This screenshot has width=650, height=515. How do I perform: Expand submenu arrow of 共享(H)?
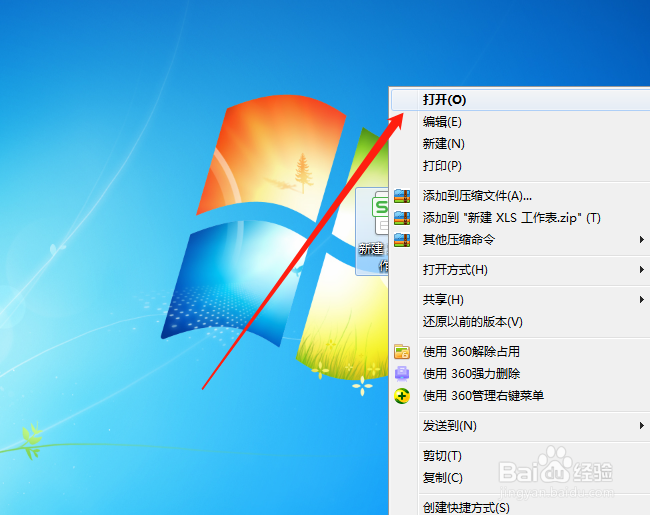coord(642,299)
